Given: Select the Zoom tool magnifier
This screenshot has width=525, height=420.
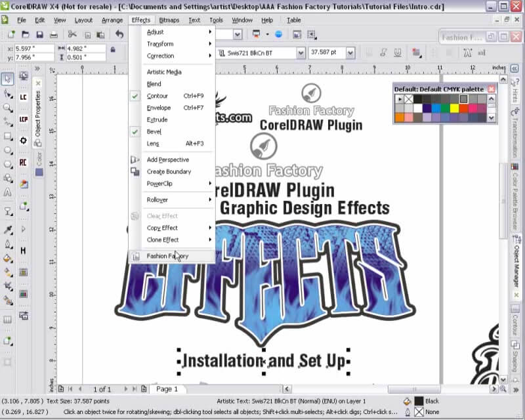Looking at the screenshot, I should (8, 108).
